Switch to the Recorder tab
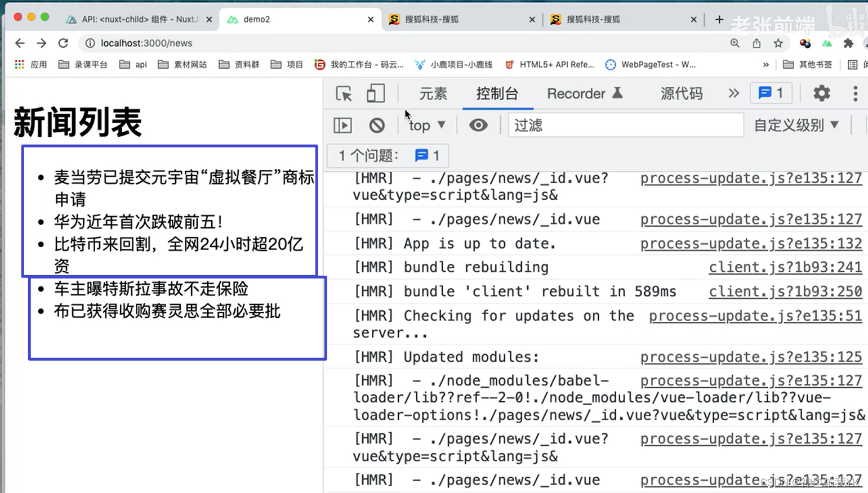This screenshot has height=493, width=868. click(585, 93)
